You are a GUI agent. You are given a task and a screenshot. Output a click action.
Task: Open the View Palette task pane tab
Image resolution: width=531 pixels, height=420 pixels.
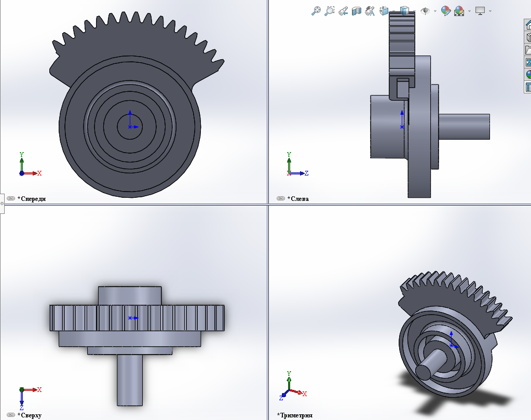pyautogui.click(x=528, y=62)
